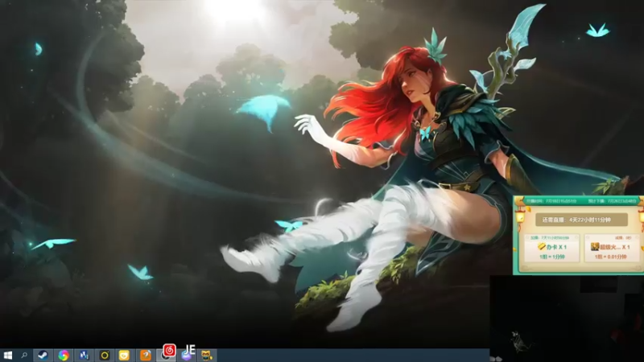Viewport: 644px width, 362px height.
Task: Launch Steam from the taskbar
Action: pyautogui.click(x=43, y=356)
